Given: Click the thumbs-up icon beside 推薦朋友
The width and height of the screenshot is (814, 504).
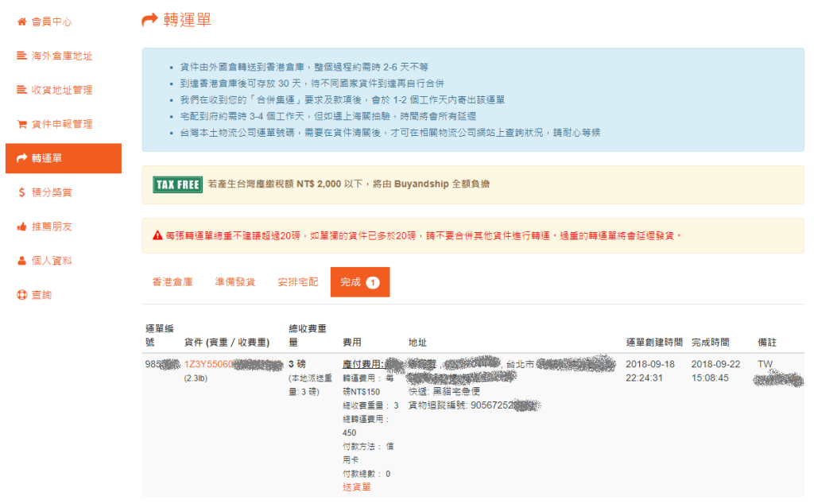Looking at the screenshot, I should tap(21, 227).
